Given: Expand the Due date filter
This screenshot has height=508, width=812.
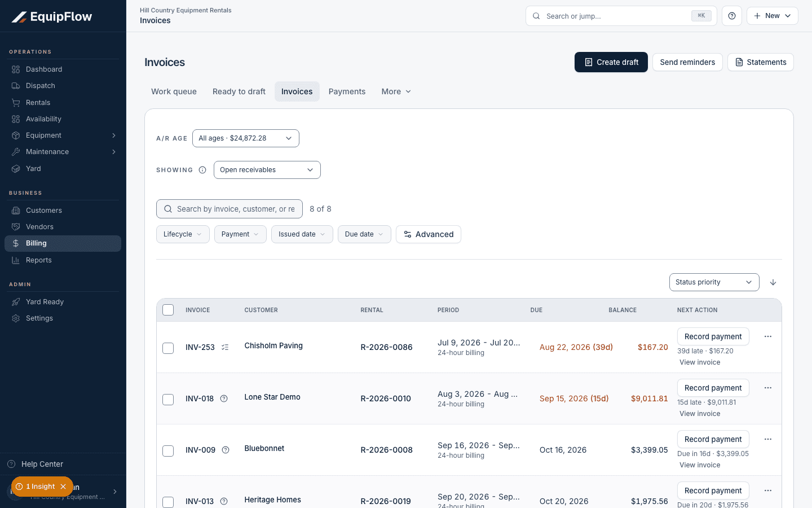Looking at the screenshot, I should tap(364, 234).
